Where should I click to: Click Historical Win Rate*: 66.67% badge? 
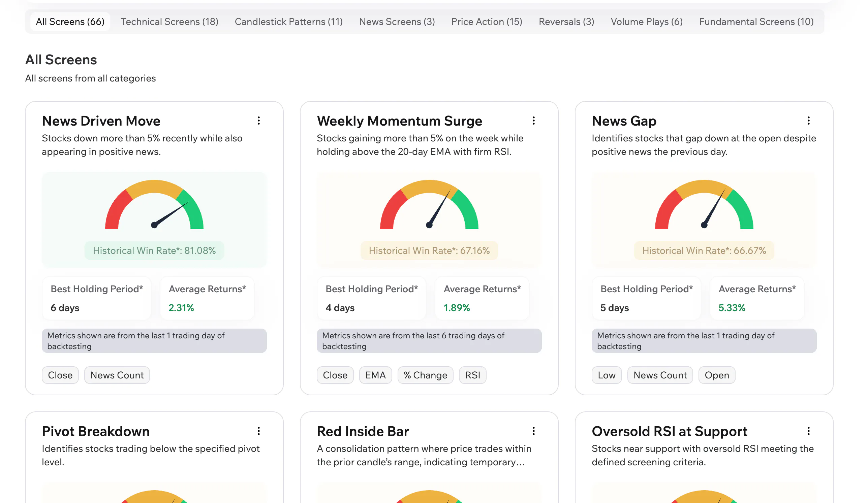[x=704, y=250]
